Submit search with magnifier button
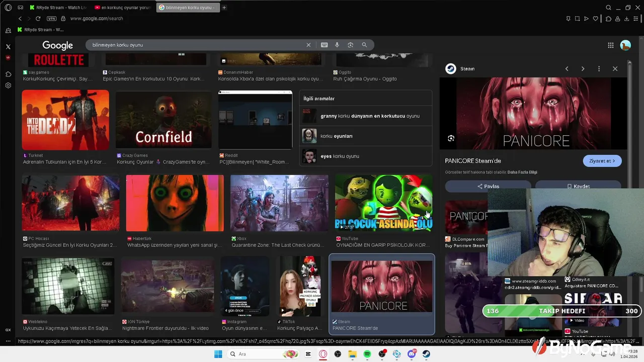This screenshot has width=644, height=362. [364, 45]
